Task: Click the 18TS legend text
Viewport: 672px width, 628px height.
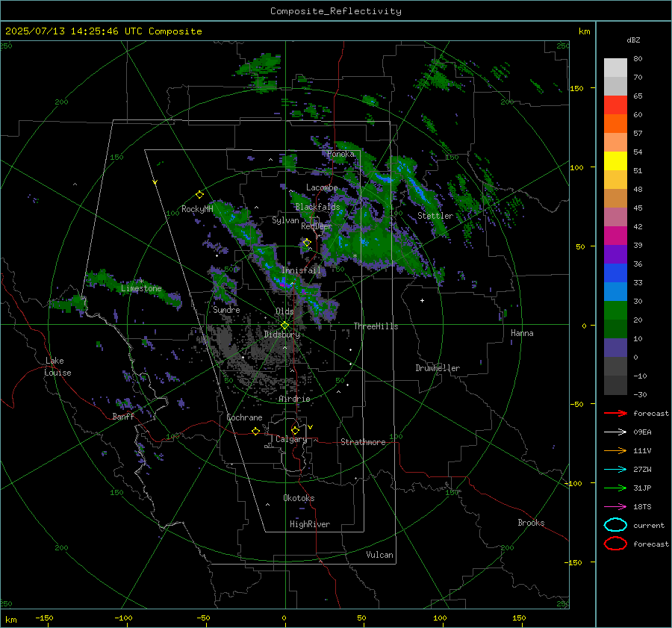Action: click(x=642, y=507)
